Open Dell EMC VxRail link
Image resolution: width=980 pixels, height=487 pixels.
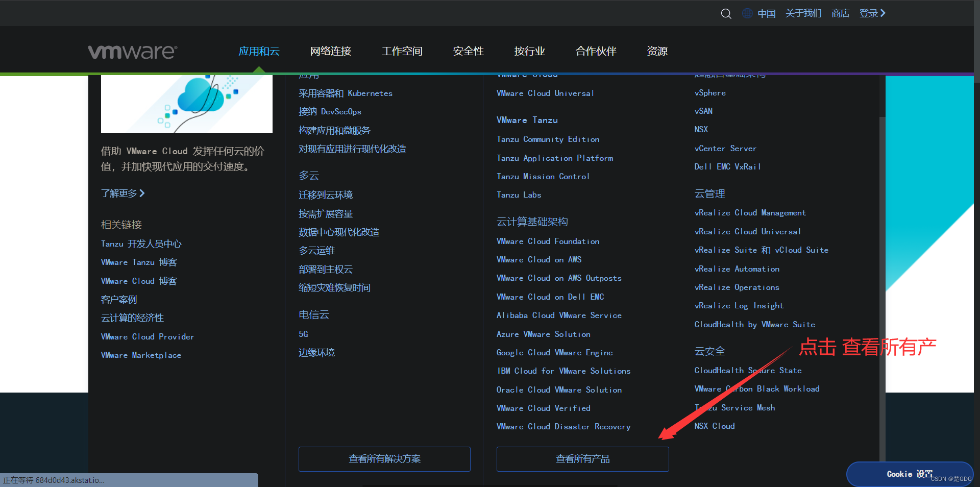(727, 167)
